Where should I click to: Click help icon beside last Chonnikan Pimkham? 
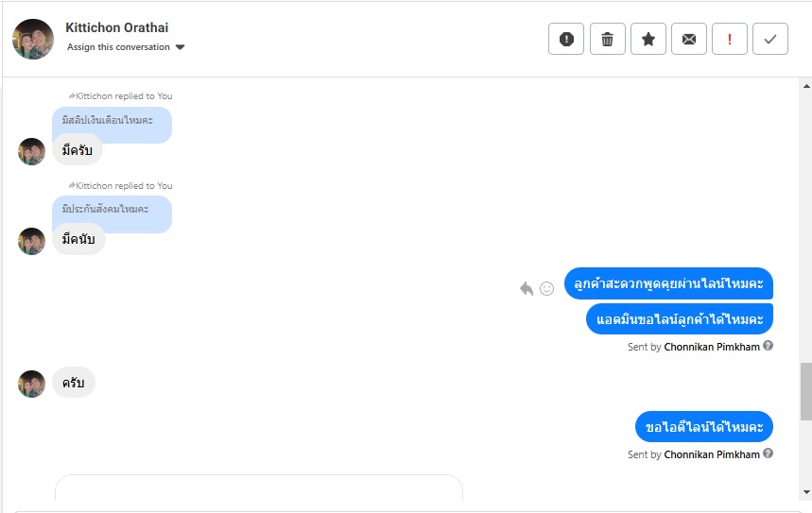(x=769, y=453)
